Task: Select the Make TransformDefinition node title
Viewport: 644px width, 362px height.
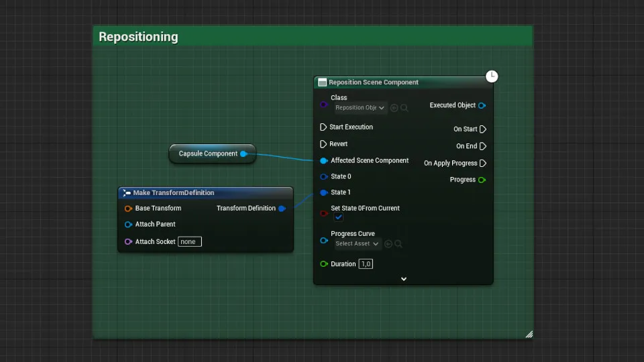Action: pyautogui.click(x=173, y=193)
